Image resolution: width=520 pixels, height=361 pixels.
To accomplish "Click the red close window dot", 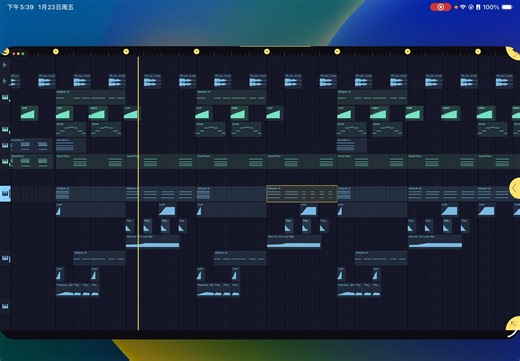I will pyautogui.click(x=14, y=54).
